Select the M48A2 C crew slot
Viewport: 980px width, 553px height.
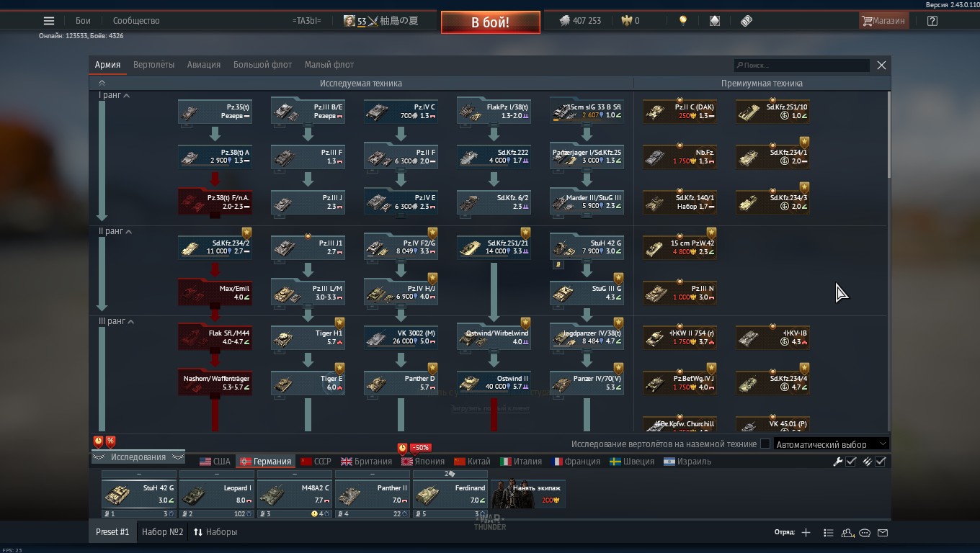(295, 495)
